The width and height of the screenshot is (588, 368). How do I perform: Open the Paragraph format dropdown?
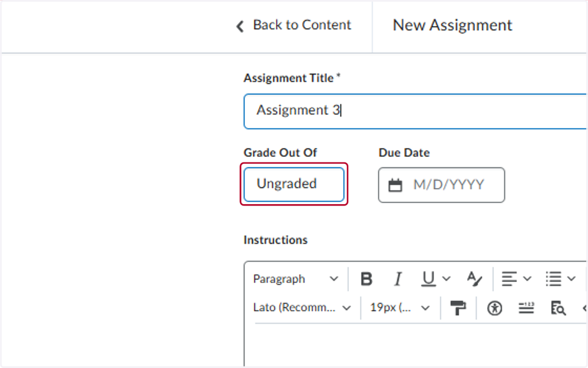(x=295, y=279)
